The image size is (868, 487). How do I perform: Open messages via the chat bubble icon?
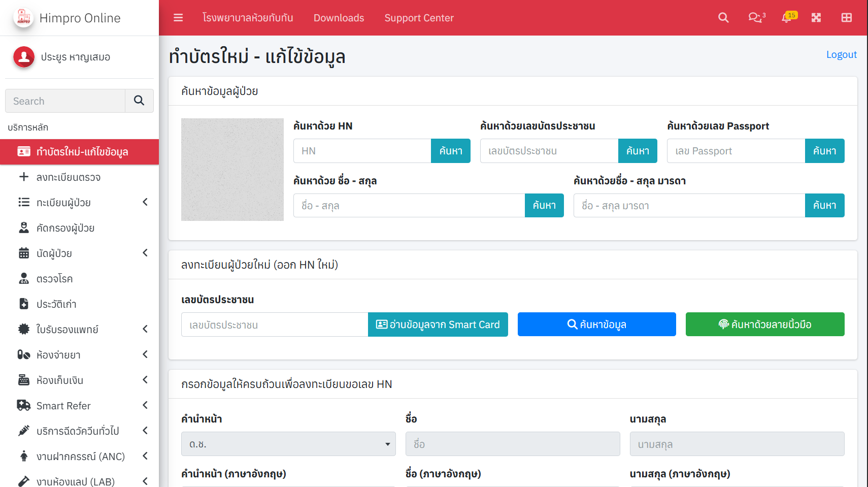755,17
